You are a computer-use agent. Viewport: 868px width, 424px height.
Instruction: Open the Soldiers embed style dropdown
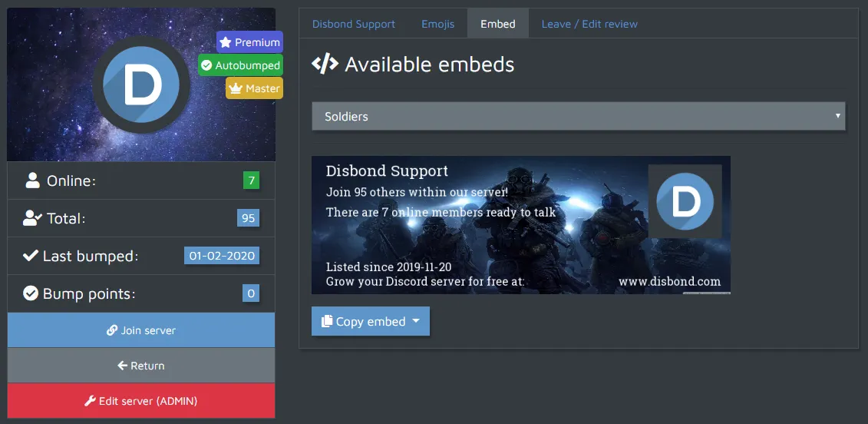click(x=579, y=117)
